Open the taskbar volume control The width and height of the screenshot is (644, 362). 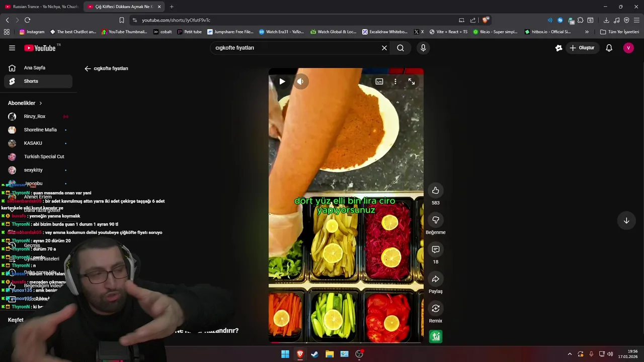tap(610, 354)
